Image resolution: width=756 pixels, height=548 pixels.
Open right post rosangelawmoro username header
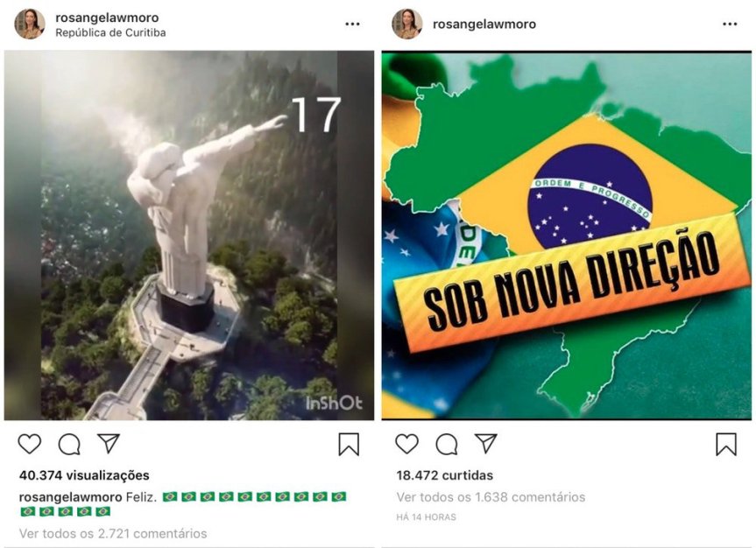coord(484,25)
